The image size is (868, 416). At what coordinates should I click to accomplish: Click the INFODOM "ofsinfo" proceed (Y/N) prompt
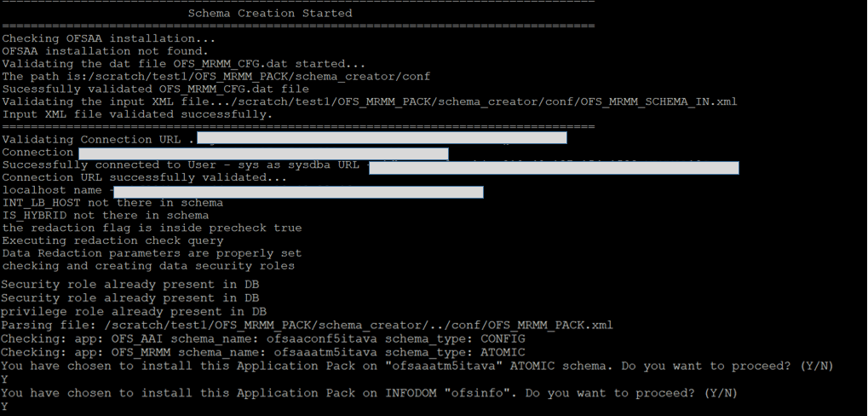click(369, 393)
